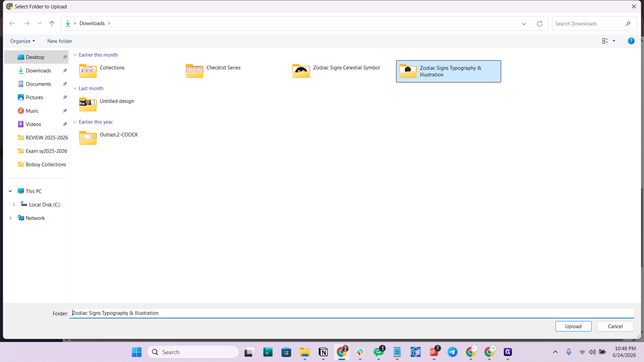Open Microsoft Store from taskbar
Viewport: 644px width, 362px height.
pos(286,352)
